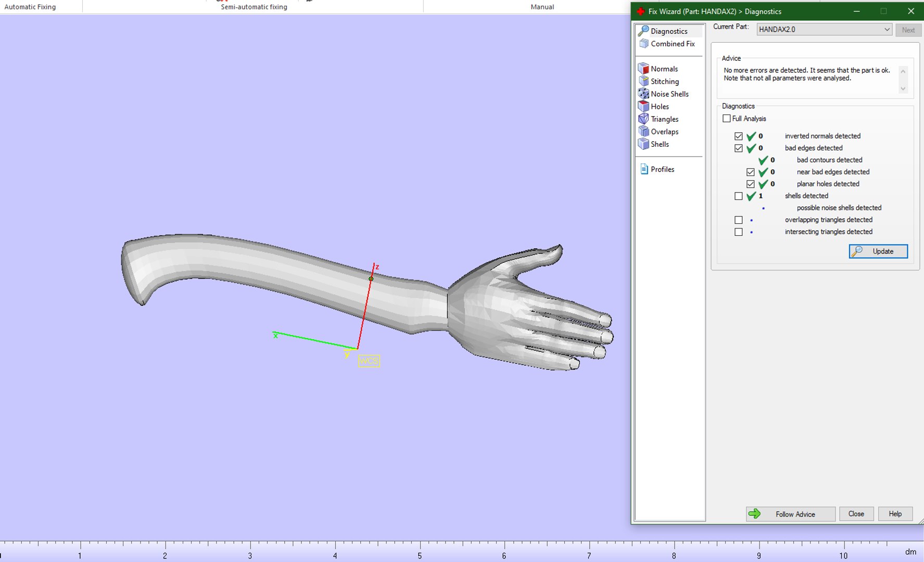Switch to Semi-automatic fixing tab
Viewport: 924px width, 562px height.
point(254,7)
